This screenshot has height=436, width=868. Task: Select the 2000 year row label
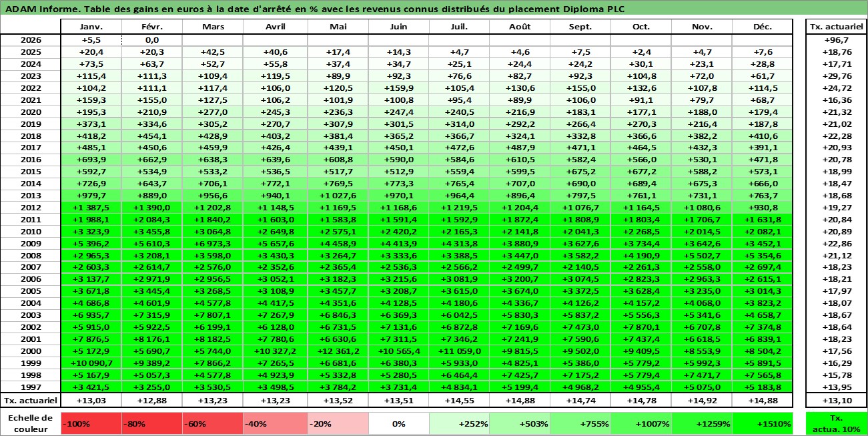pyautogui.click(x=31, y=352)
